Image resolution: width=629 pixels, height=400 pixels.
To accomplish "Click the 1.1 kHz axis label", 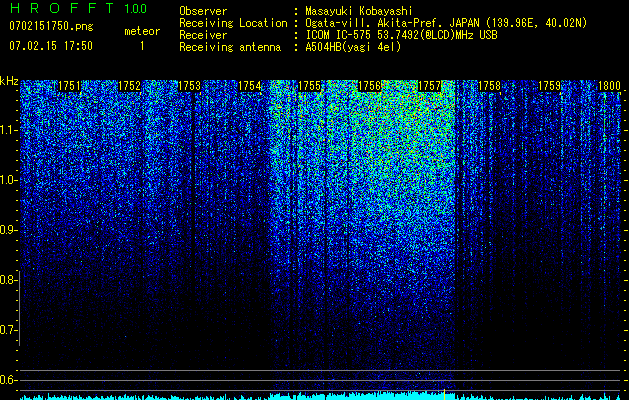I will 8,130.
